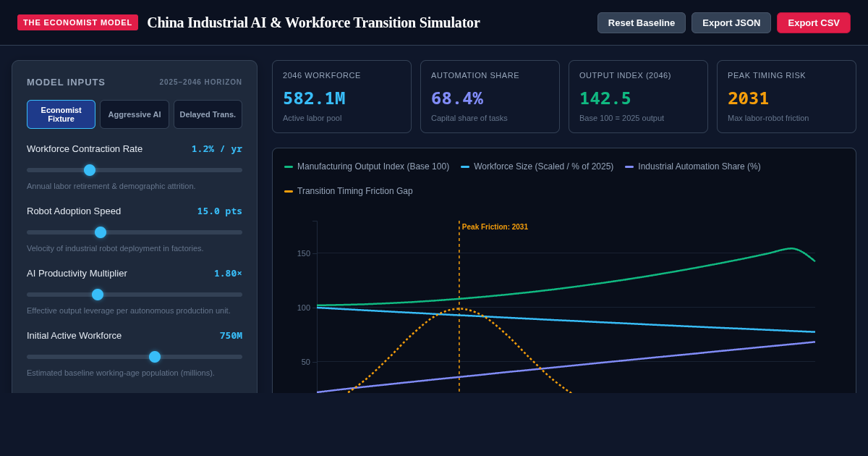Click 'Annual labor retirement & demographic attrition.' text
This screenshot has width=868, height=456.
coord(111,186)
